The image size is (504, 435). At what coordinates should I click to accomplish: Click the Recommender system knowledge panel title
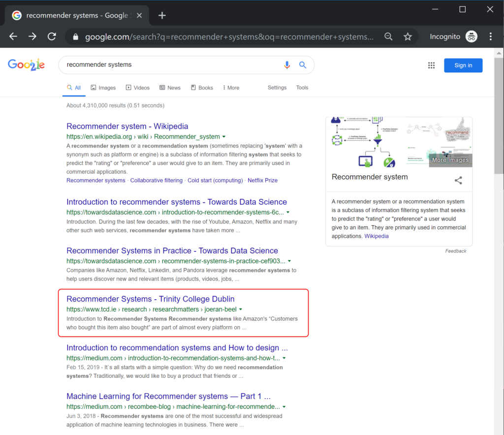[x=370, y=177]
